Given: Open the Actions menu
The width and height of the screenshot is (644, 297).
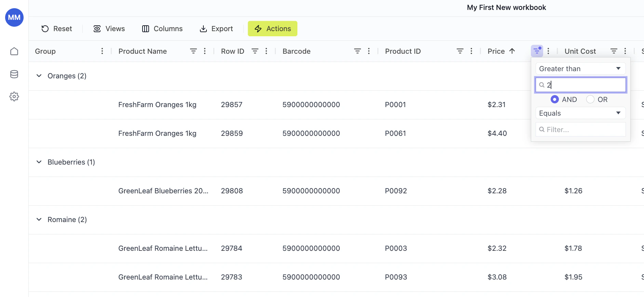Looking at the screenshot, I should point(272,29).
